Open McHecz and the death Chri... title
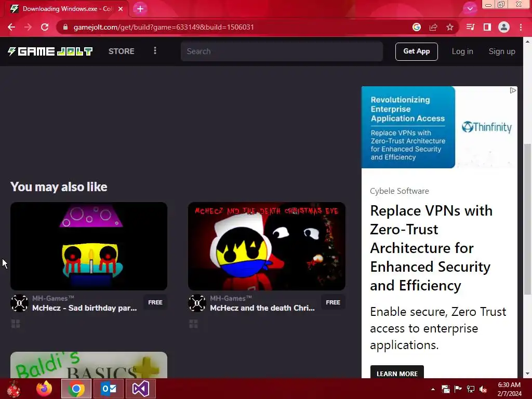532x399 pixels. (x=262, y=308)
